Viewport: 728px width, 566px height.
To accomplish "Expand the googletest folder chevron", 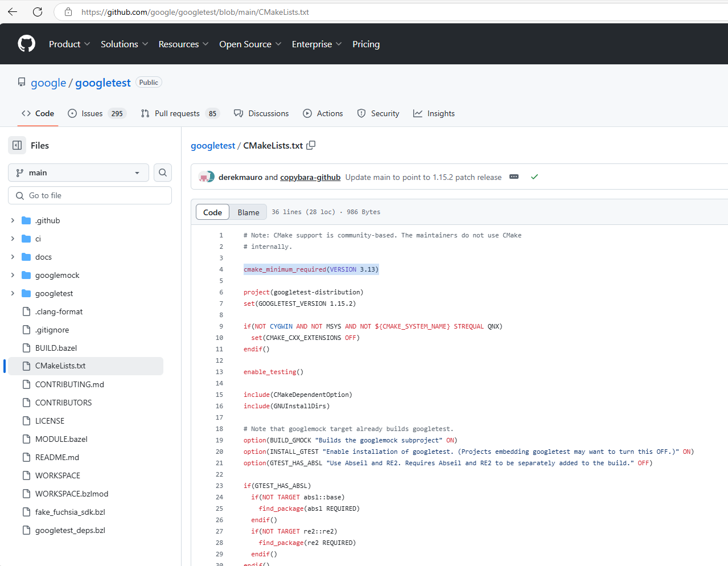I will [13, 293].
